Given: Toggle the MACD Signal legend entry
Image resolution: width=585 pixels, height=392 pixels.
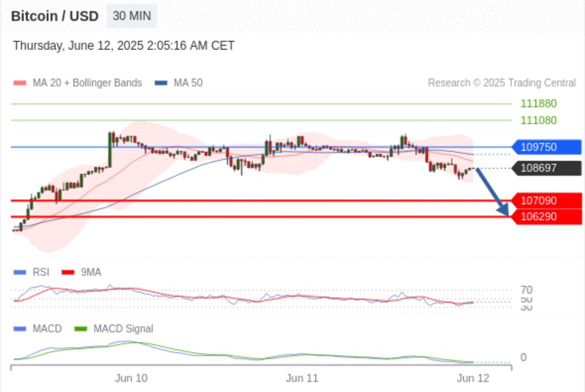Looking at the screenshot, I should tap(114, 328).
